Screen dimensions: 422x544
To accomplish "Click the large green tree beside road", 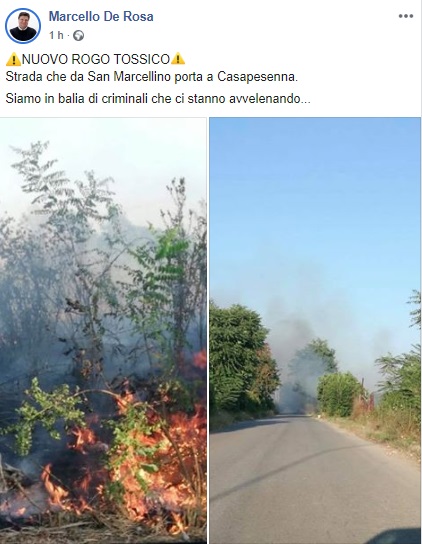I will [241, 357].
